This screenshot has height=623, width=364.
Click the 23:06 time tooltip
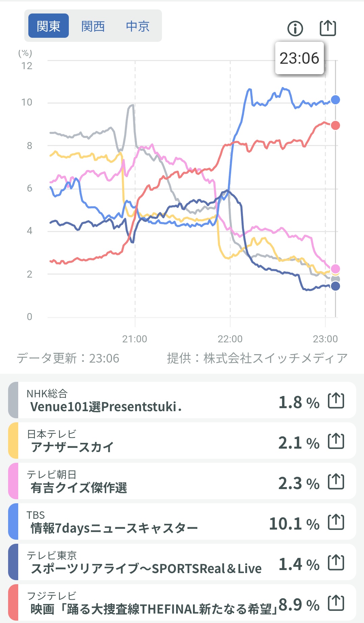tap(300, 58)
